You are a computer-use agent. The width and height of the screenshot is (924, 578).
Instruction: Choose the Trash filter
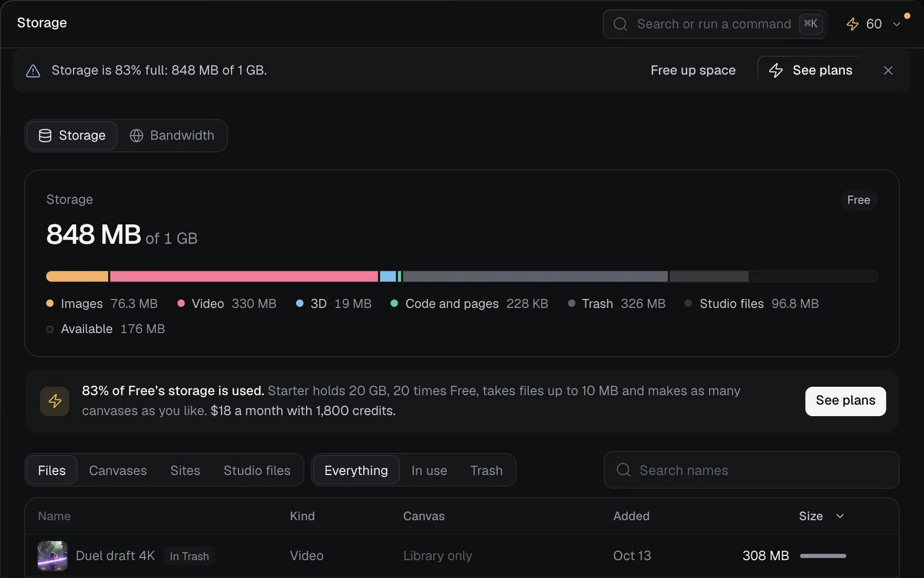[x=486, y=470]
